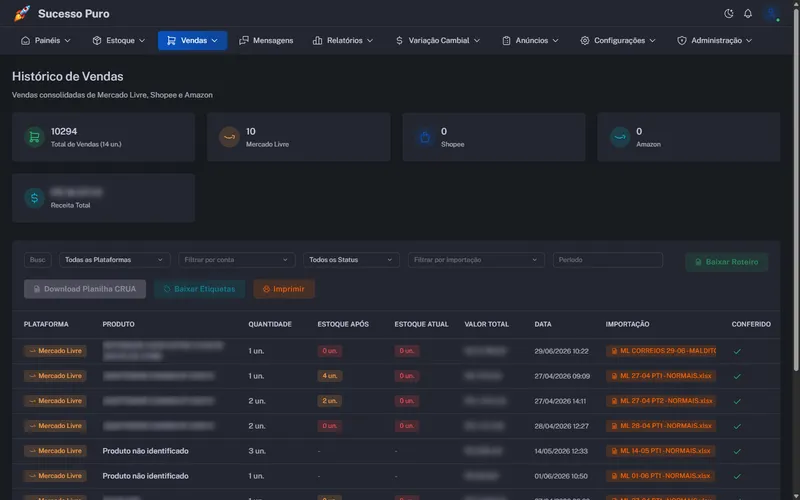Click Baixar Roteiro button
This screenshot has height=500, width=800.
click(727, 262)
